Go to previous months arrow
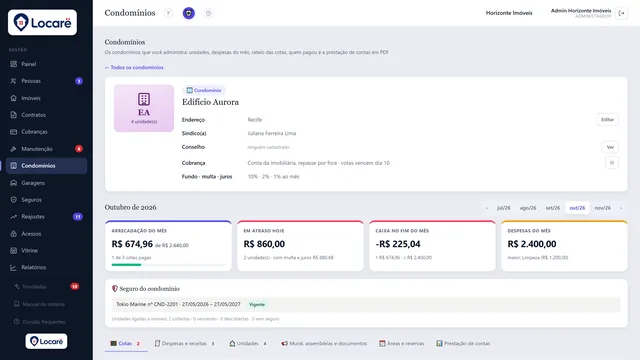 tap(487, 208)
